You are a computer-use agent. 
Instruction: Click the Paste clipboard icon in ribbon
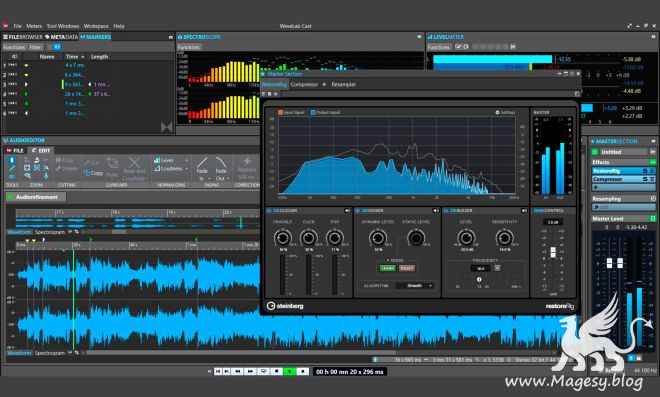pyautogui.click(x=112, y=163)
